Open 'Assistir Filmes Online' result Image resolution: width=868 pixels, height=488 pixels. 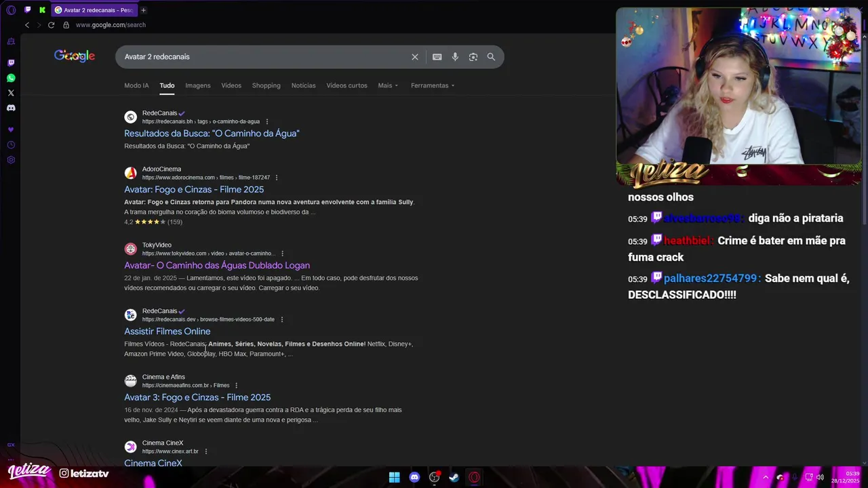[x=167, y=331]
